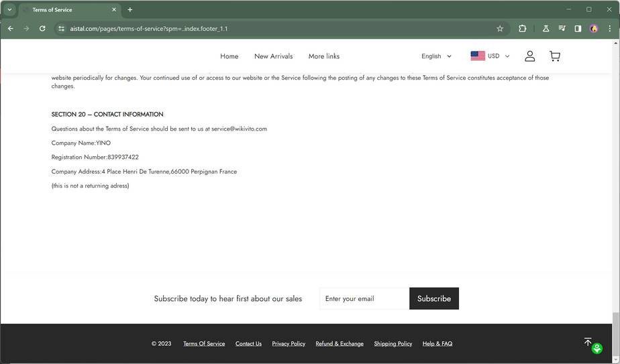Go back to the previous page

[11, 28]
